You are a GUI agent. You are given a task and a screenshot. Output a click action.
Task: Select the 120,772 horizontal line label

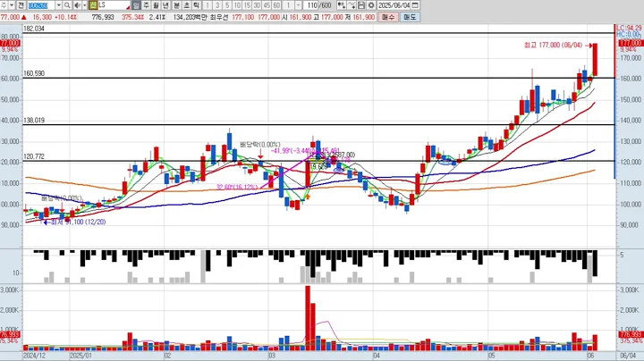[x=34, y=156]
